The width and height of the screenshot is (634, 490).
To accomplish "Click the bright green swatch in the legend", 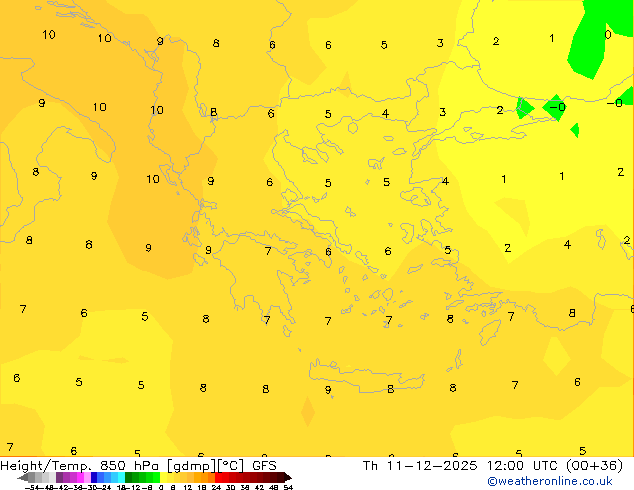I will [156, 477].
